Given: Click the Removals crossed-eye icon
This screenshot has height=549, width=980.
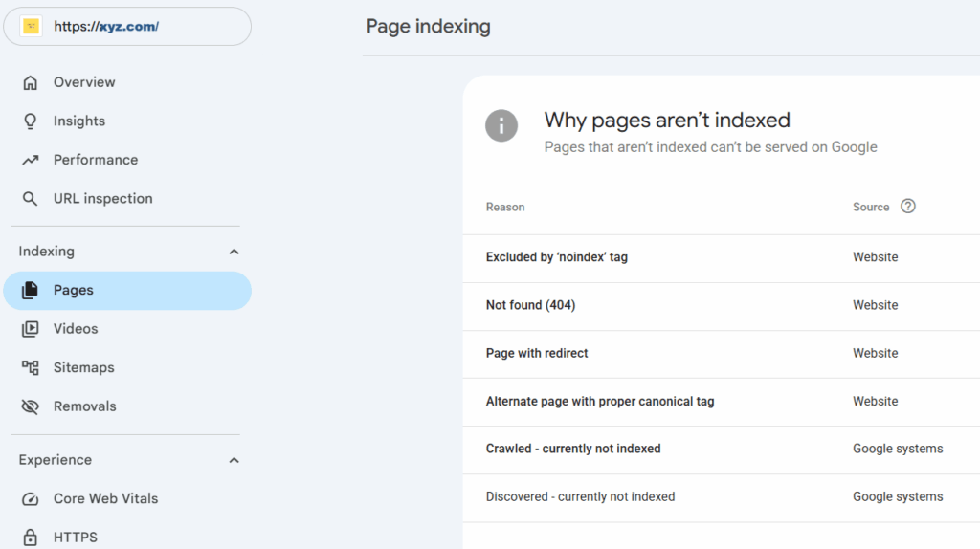Looking at the screenshot, I should pyautogui.click(x=30, y=406).
